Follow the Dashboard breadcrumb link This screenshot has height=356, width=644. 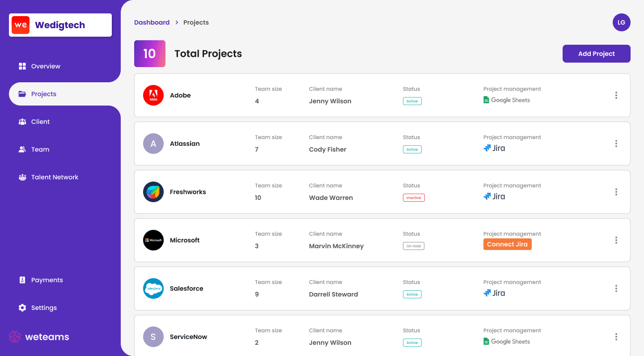click(152, 22)
